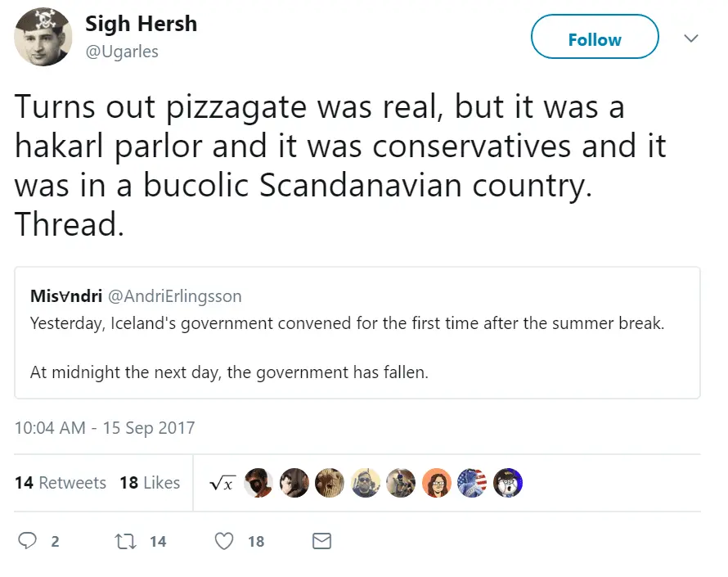The height and width of the screenshot is (577, 728).
Task: Open the American flag avatar's profile
Action: 471,483
